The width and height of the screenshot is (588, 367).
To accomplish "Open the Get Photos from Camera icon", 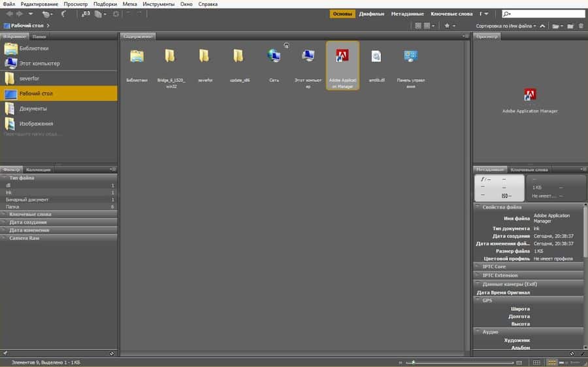I will click(x=86, y=14).
